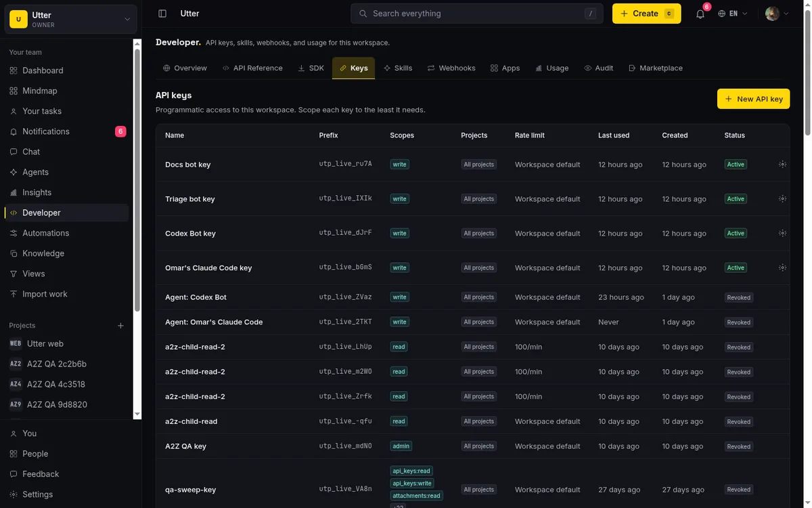Open People in the sidebar
The image size is (812, 508).
pyautogui.click(x=70, y=454)
